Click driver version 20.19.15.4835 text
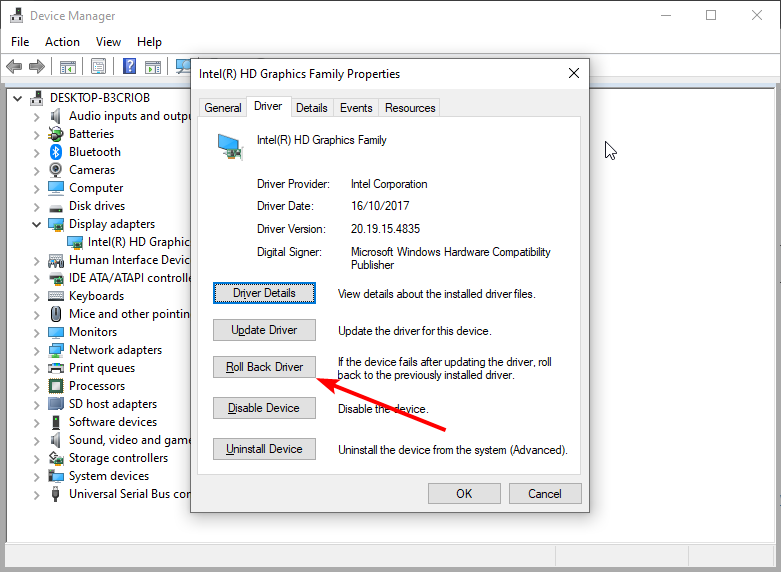This screenshot has height=572, width=781. tap(386, 229)
